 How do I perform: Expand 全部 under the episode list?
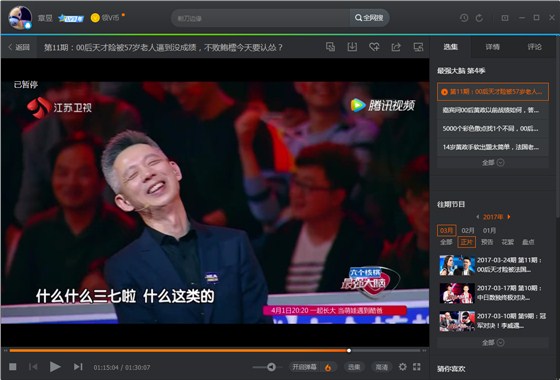(493, 162)
